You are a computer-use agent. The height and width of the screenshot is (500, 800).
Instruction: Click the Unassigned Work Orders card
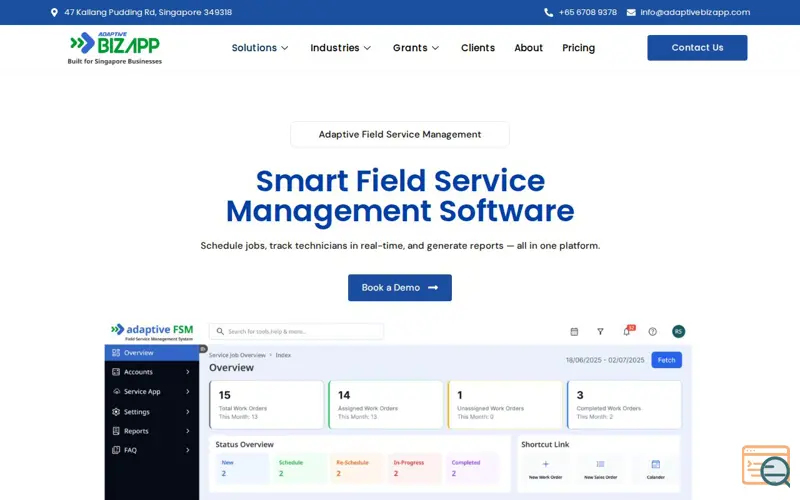[505, 405]
